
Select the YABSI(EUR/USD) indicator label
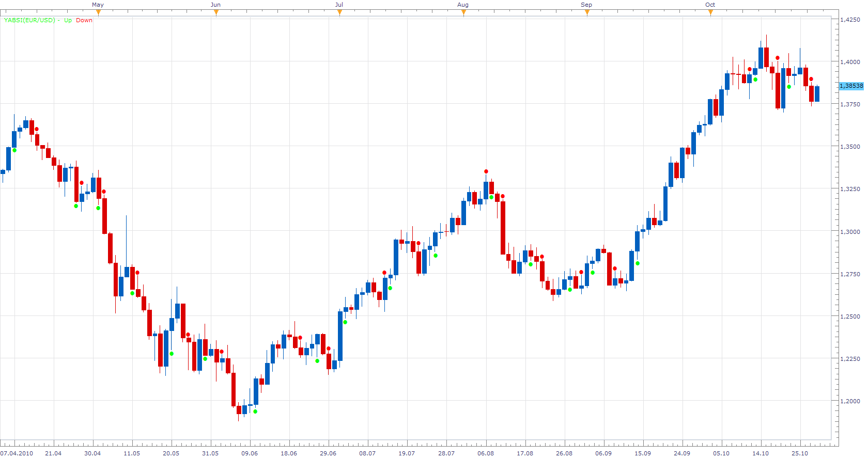pos(29,20)
